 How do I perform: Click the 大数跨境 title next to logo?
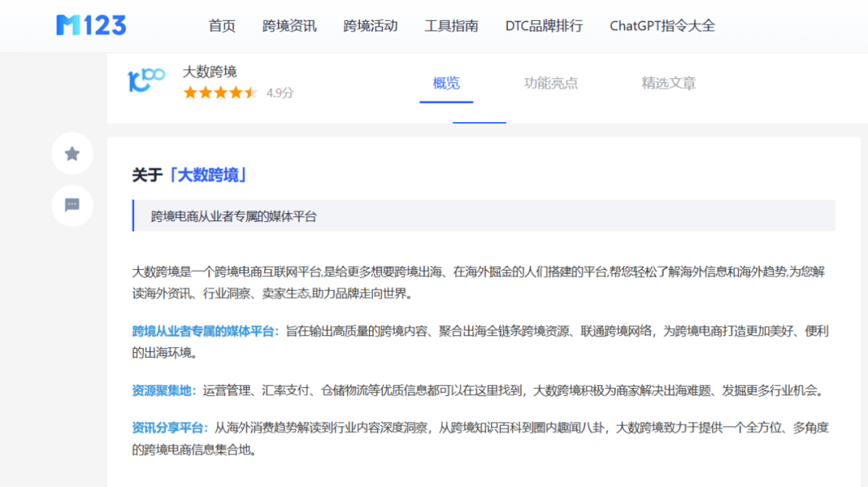pos(210,72)
